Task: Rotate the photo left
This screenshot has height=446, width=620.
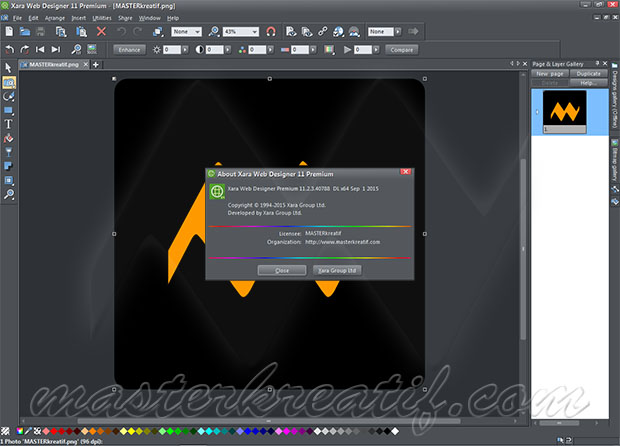Action: click(9, 49)
